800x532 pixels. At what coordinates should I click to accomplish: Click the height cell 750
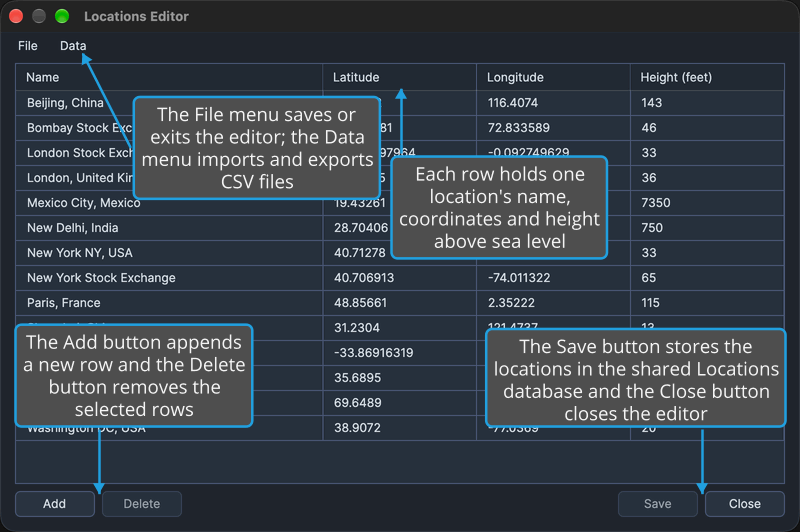[707, 228]
